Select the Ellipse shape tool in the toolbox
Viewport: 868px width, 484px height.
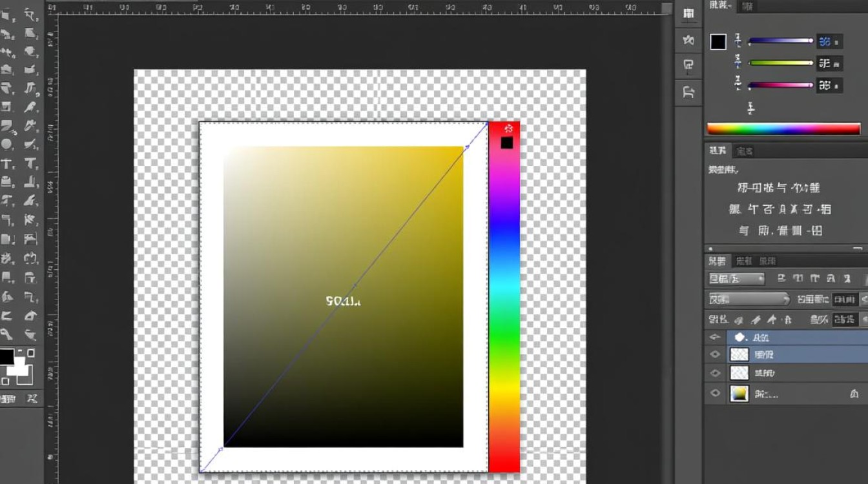coord(7,145)
